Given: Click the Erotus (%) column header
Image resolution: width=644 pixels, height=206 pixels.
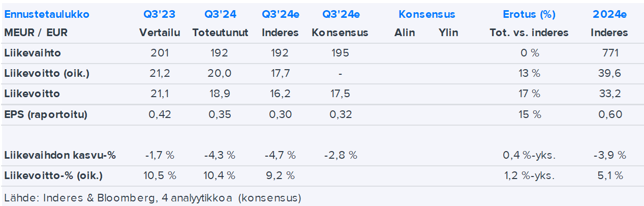Looking at the screenshot, I should [x=529, y=14].
